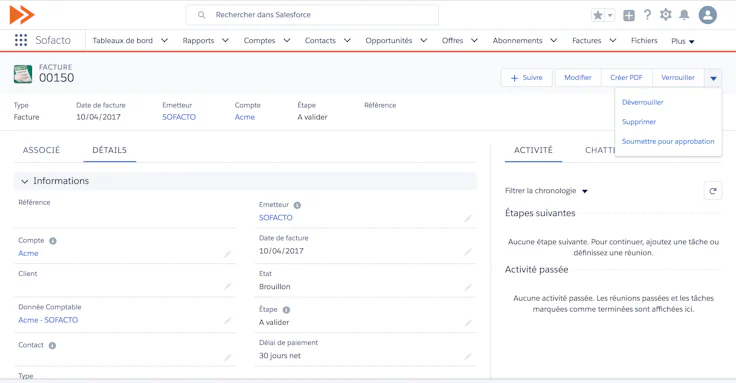736x383 pixels.
Task: Edit the Contact field pencil
Action: pos(227,357)
